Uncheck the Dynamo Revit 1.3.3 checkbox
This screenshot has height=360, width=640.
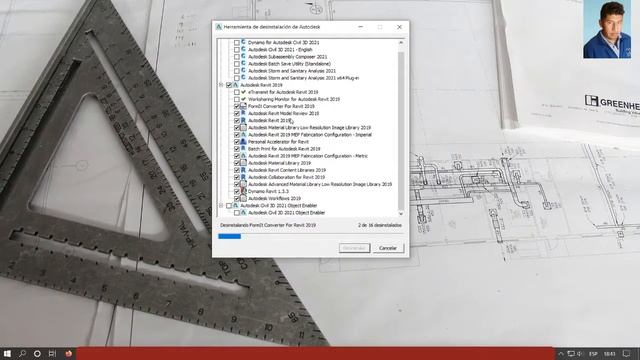[x=237, y=191]
